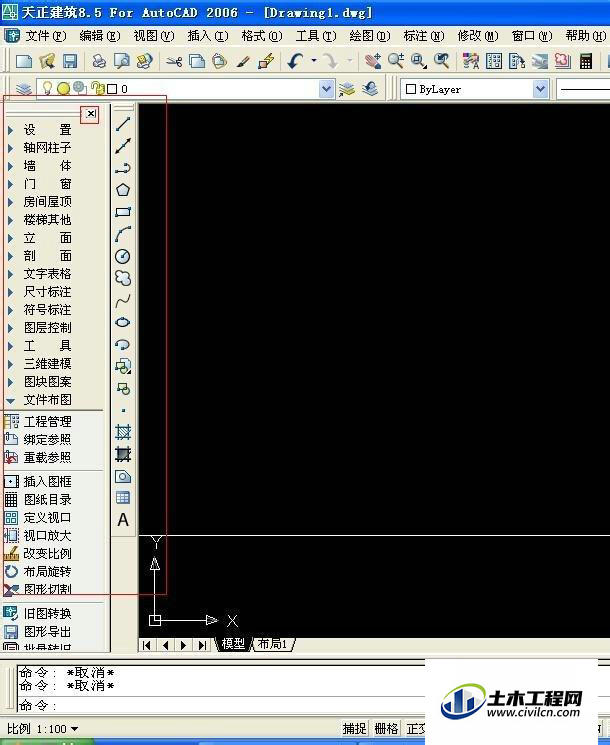Open the Undo history dropdown arrow
The height and width of the screenshot is (745, 610).
pos(314,61)
